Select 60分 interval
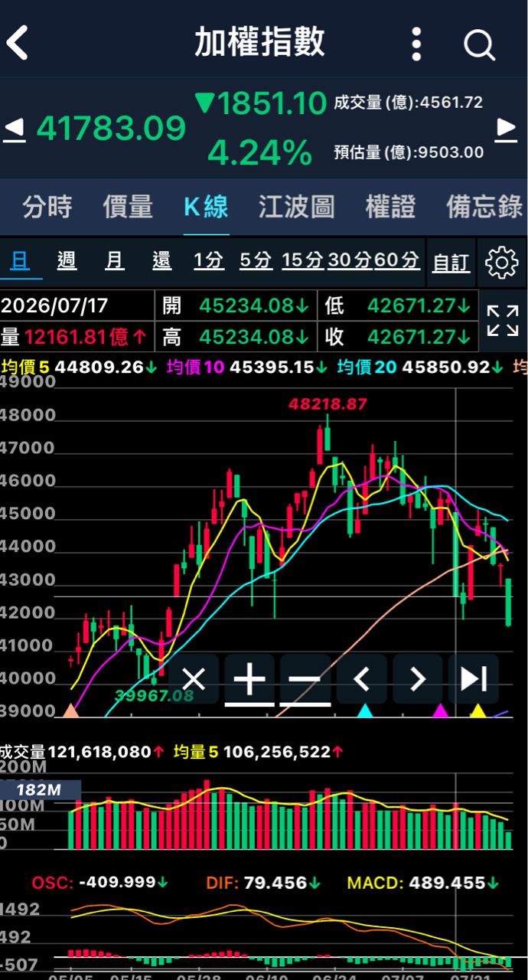528x980 pixels. [397, 261]
